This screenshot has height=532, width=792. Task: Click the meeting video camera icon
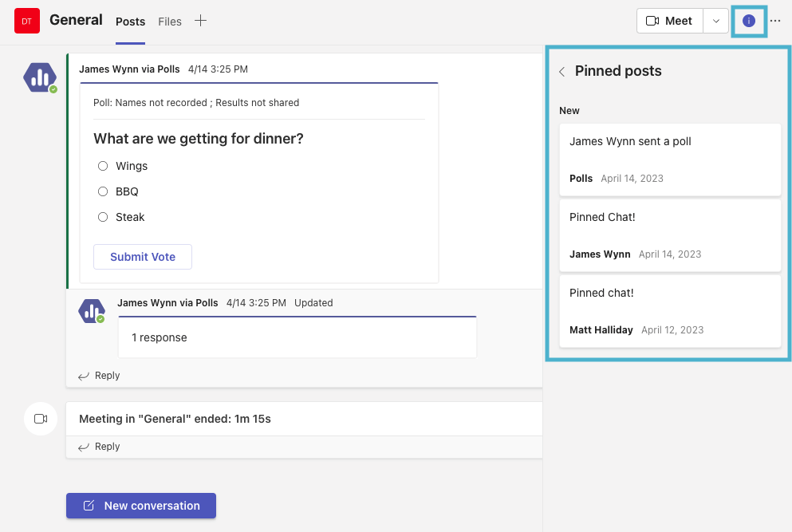click(x=41, y=419)
